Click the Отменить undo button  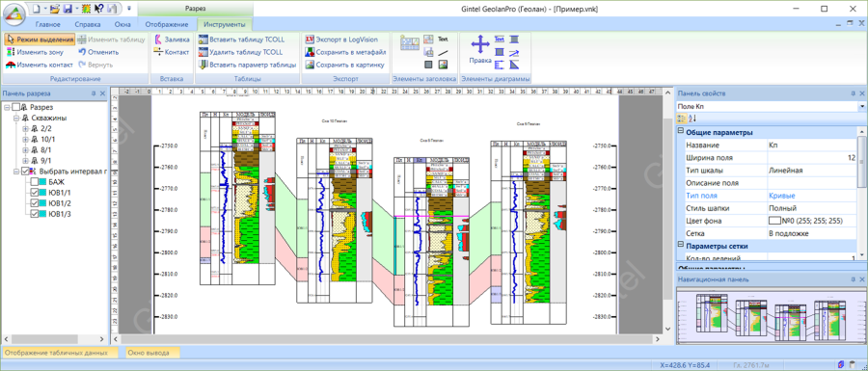98,52
